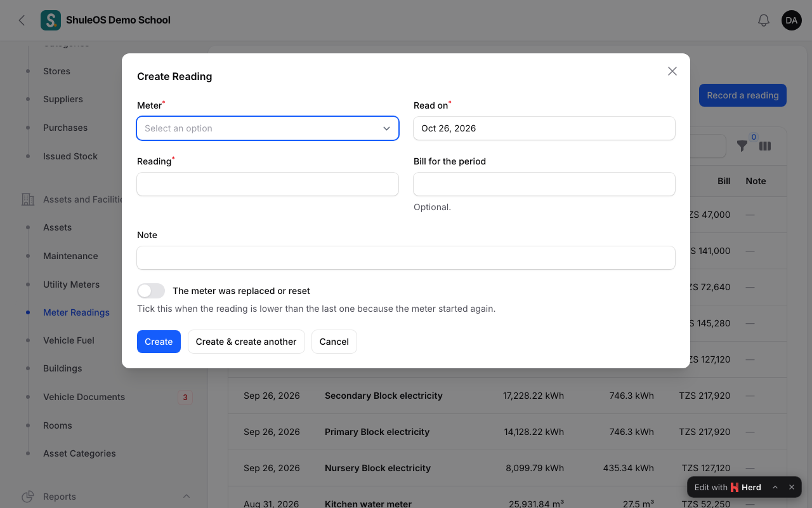Cancel the Create Reading form
This screenshot has width=812, height=508.
334,342
